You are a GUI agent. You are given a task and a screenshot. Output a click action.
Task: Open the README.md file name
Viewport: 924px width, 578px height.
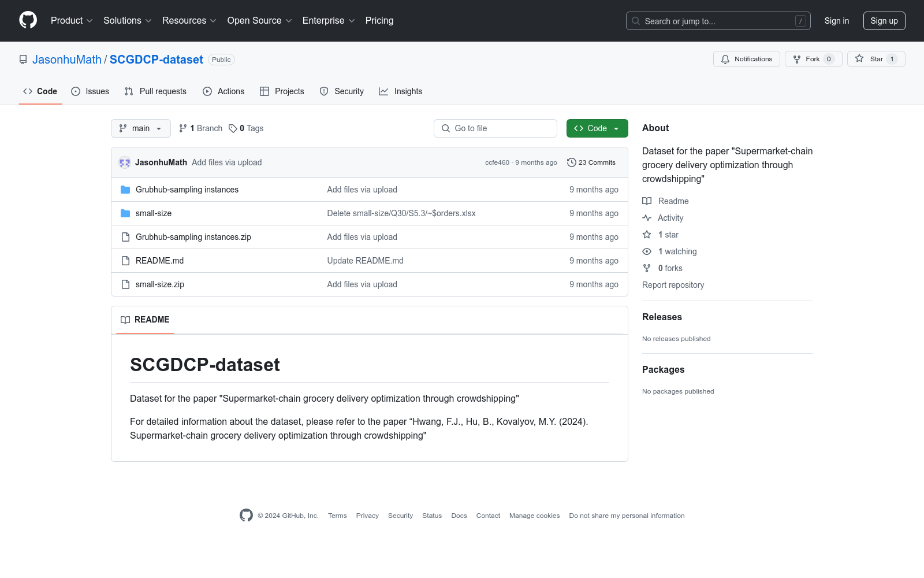[159, 261]
